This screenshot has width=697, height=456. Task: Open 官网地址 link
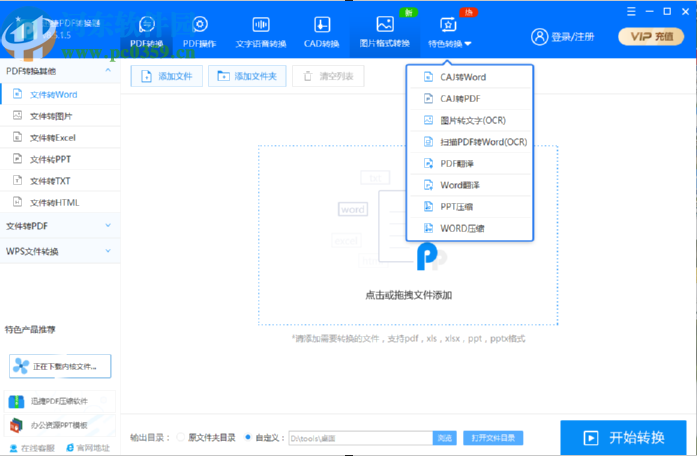88,448
